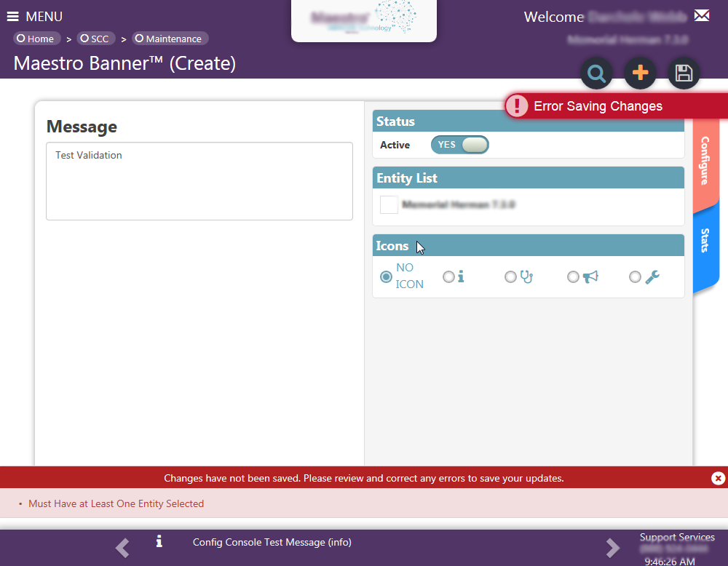Select the info icon radio button

[x=448, y=277]
